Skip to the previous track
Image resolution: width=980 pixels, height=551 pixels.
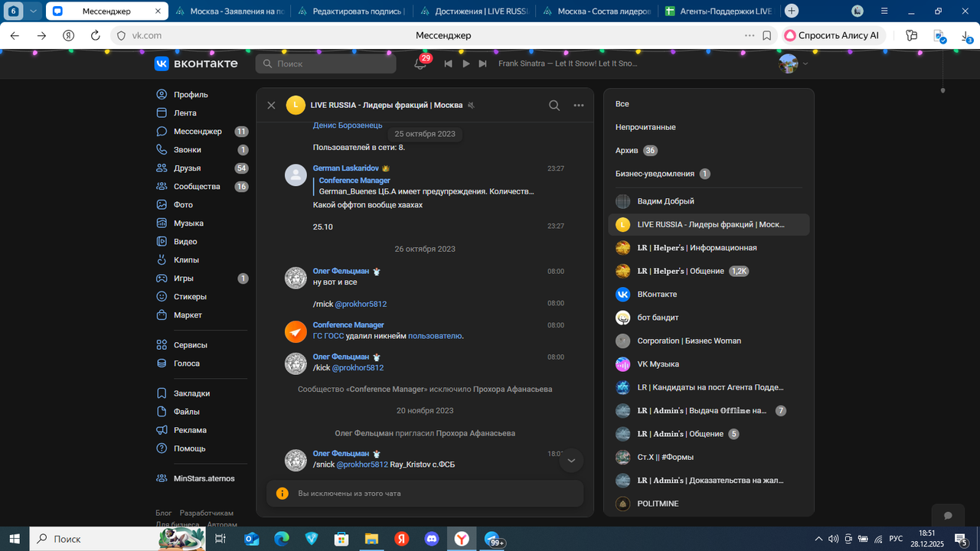point(449,64)
